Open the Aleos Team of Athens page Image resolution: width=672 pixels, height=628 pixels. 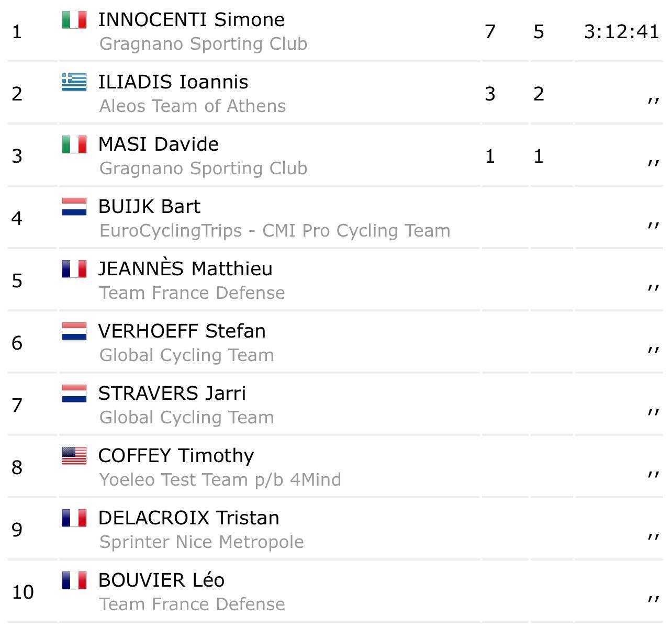tap(193, 106)
